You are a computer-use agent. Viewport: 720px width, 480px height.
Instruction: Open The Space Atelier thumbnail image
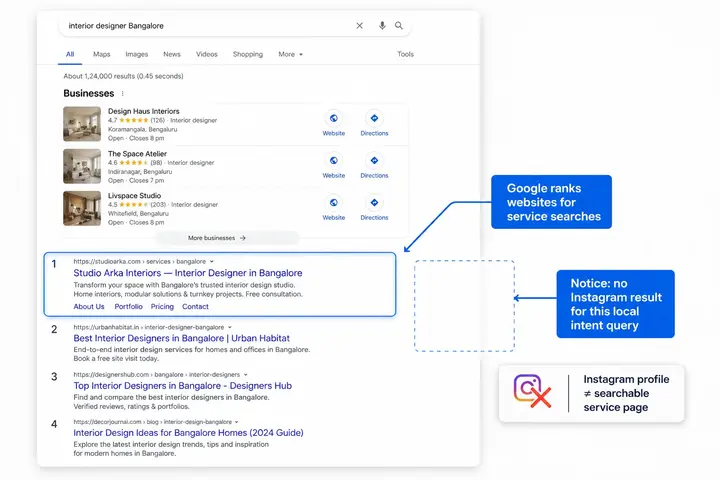pos(82,166)
